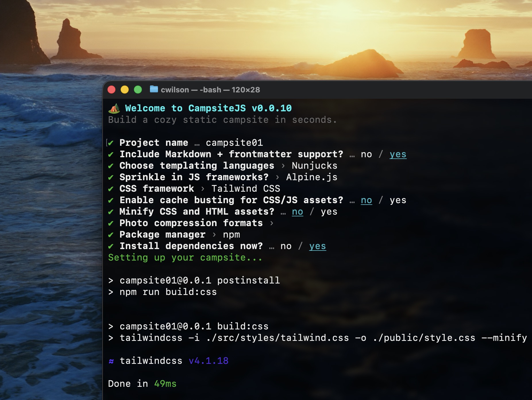The image size is (532, 400).
Task: Click the checkmark beside 'Include Markdown + frontmatter'
Action: tap(111, 154)
